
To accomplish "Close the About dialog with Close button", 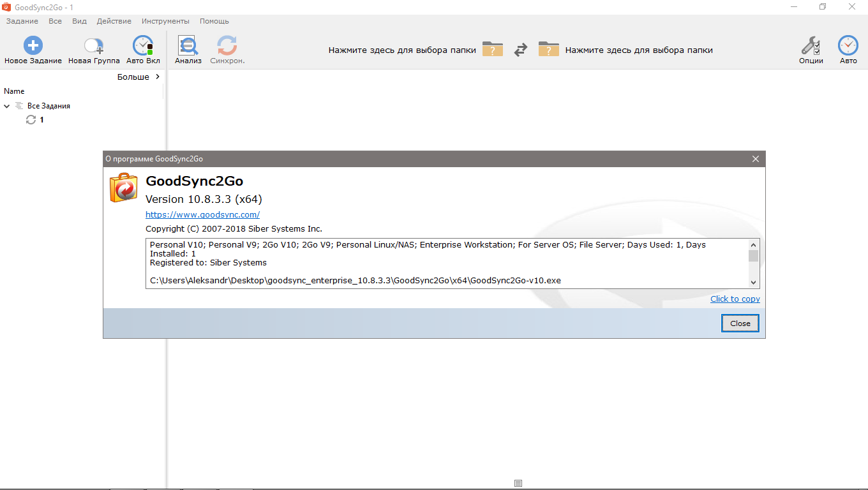I will point(740,323).
